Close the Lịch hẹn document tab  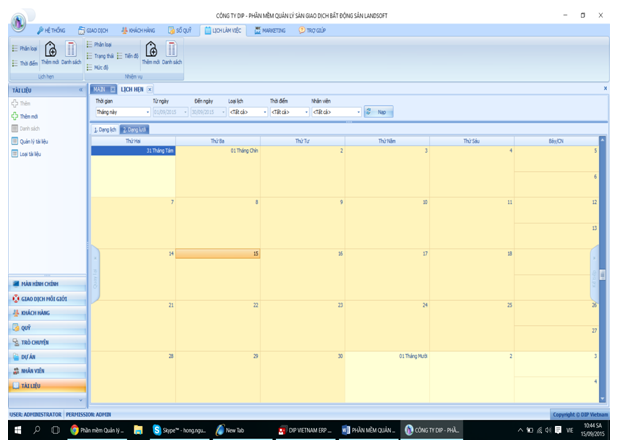pos(150,89)
